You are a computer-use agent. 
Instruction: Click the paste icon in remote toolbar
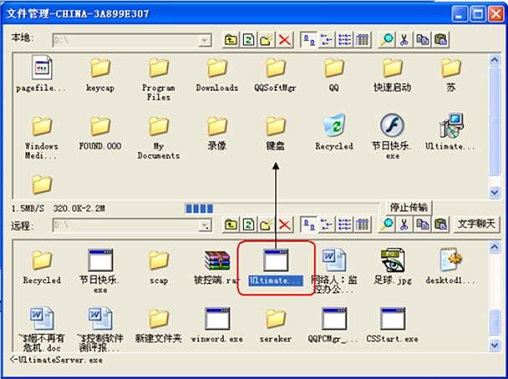[440, 225]
